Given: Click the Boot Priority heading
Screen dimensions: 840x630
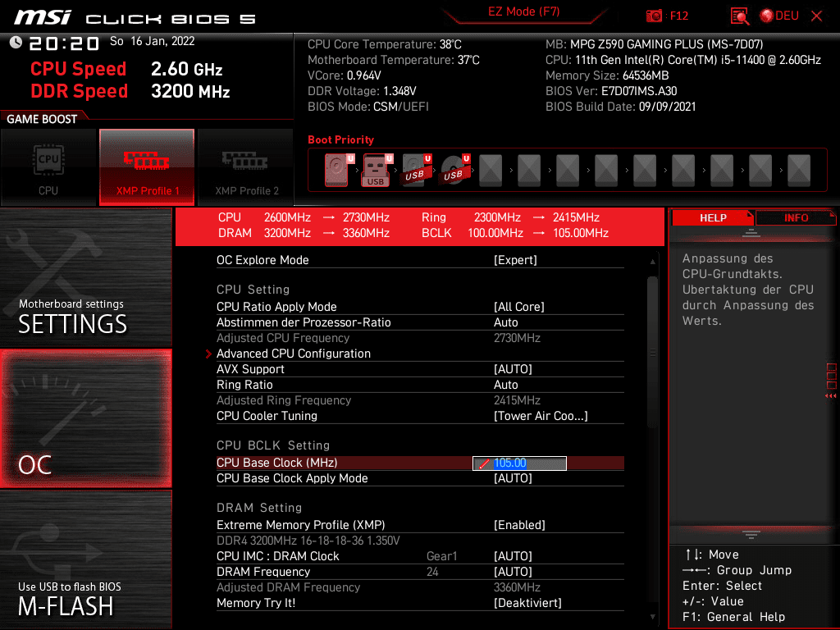Looking at the screenshot, I should [340, 139].
